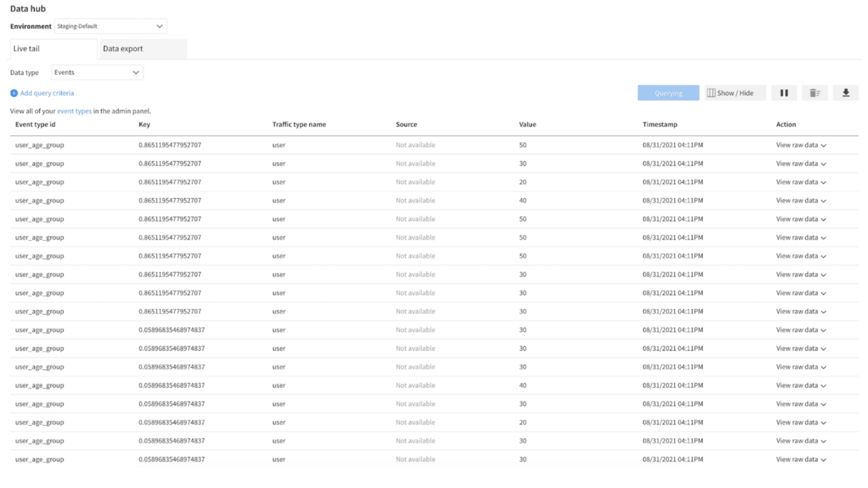
Task: Switch to the Data export tab
Action: (x=142, y=49)
